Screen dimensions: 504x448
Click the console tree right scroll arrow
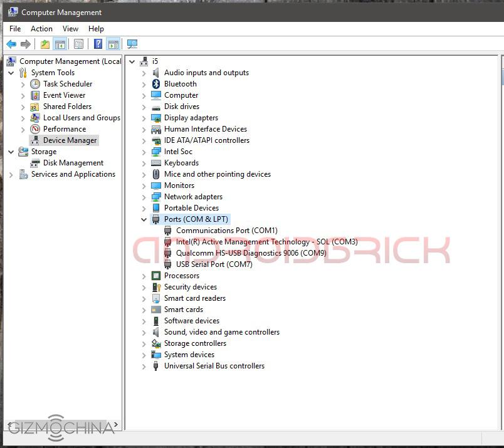[116, 425]
